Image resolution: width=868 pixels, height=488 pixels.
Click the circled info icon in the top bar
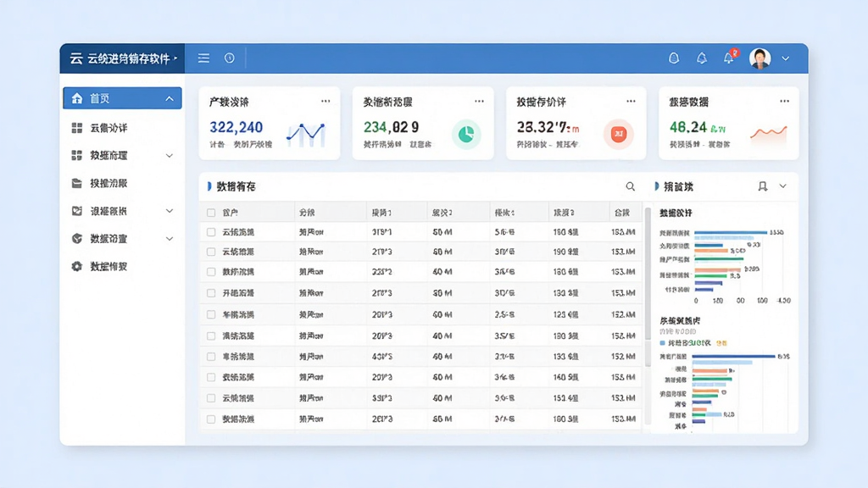pyautogui.click(x=229, y=58)
